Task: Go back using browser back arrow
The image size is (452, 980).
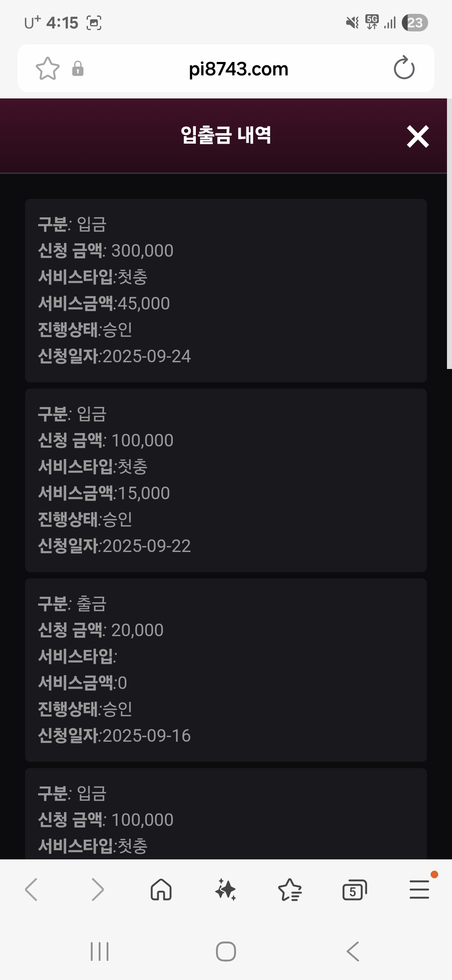Action: tap(31, 890)
